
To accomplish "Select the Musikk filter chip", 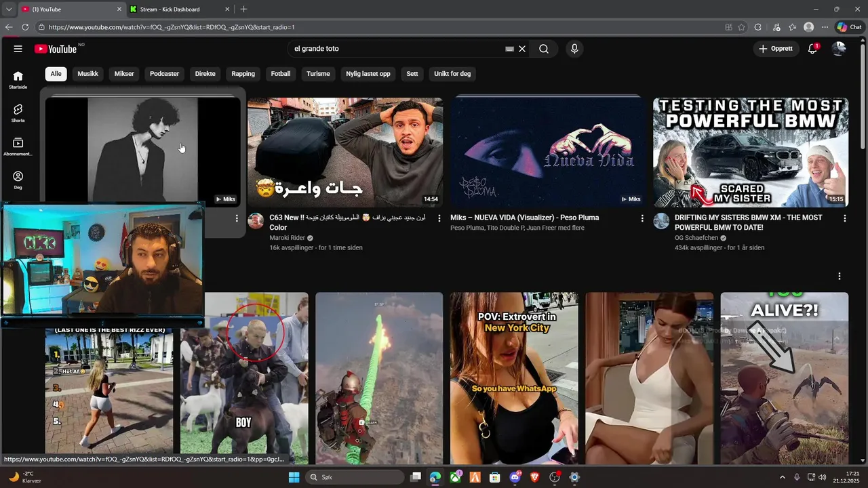I will (x=87, y=73).
